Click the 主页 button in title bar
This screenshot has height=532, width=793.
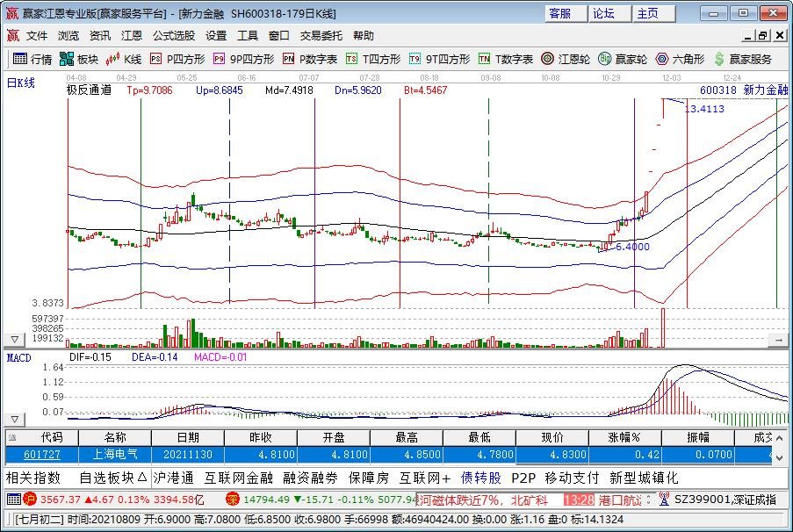[x=654, y=14]
